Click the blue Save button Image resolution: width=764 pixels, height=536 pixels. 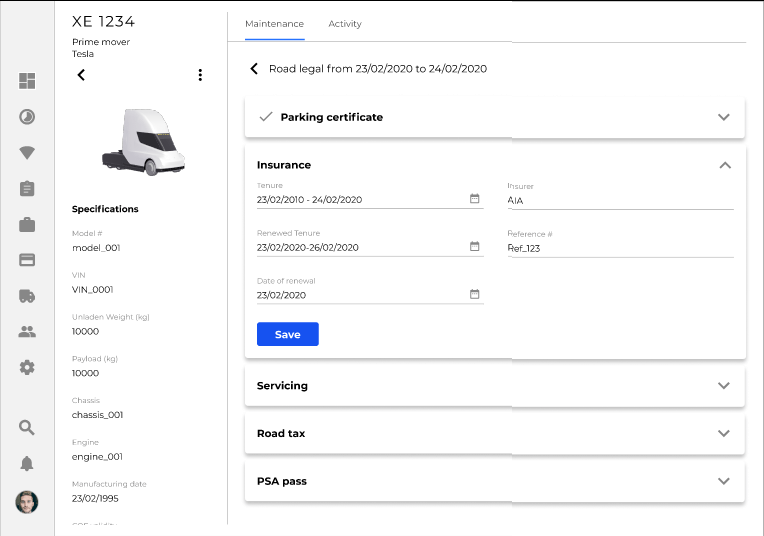coord(287,335)
